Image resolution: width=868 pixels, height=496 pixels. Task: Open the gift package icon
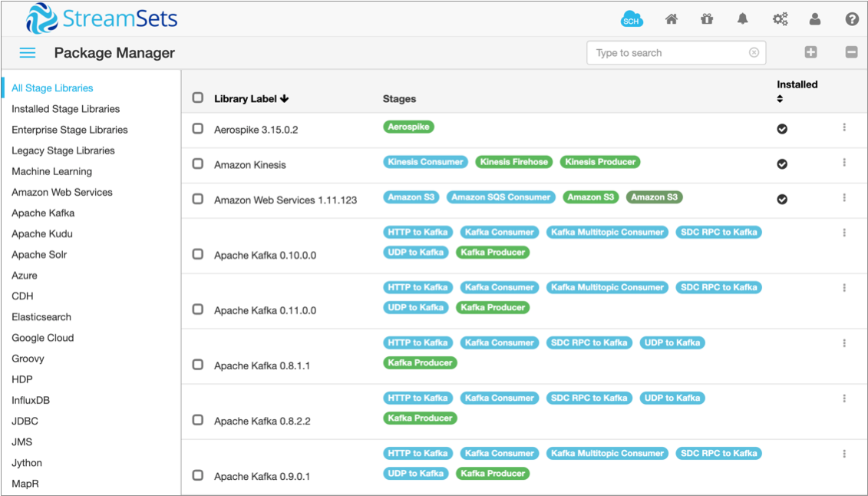(x=707, y=20)
